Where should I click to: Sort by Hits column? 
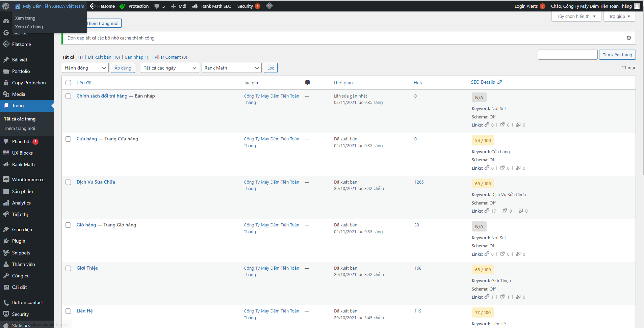coord(418,83)
